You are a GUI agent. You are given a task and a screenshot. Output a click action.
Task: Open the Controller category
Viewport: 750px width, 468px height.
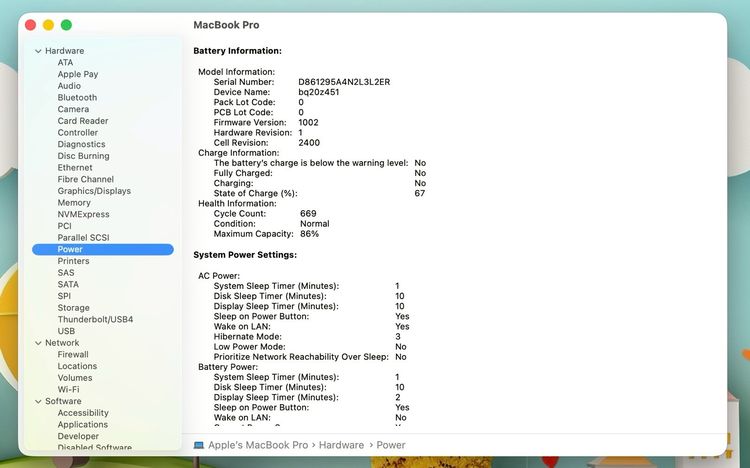(77, 133)
